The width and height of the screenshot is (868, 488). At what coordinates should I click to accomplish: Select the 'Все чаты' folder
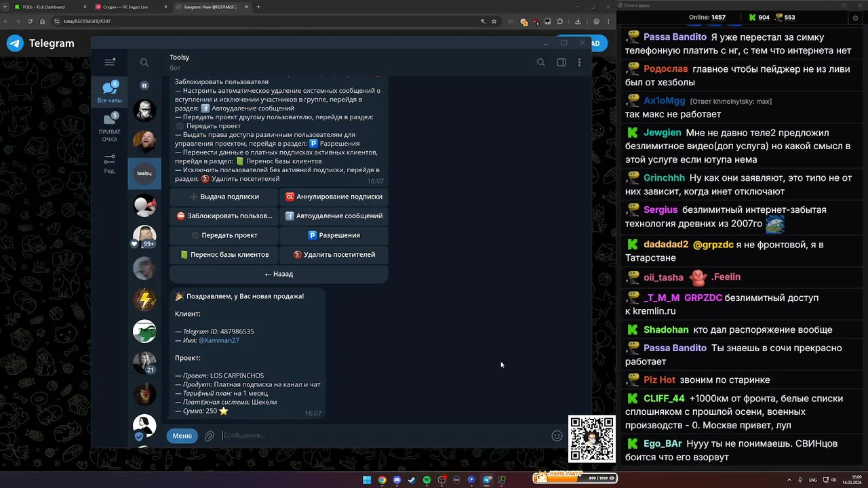click(109, 92)
